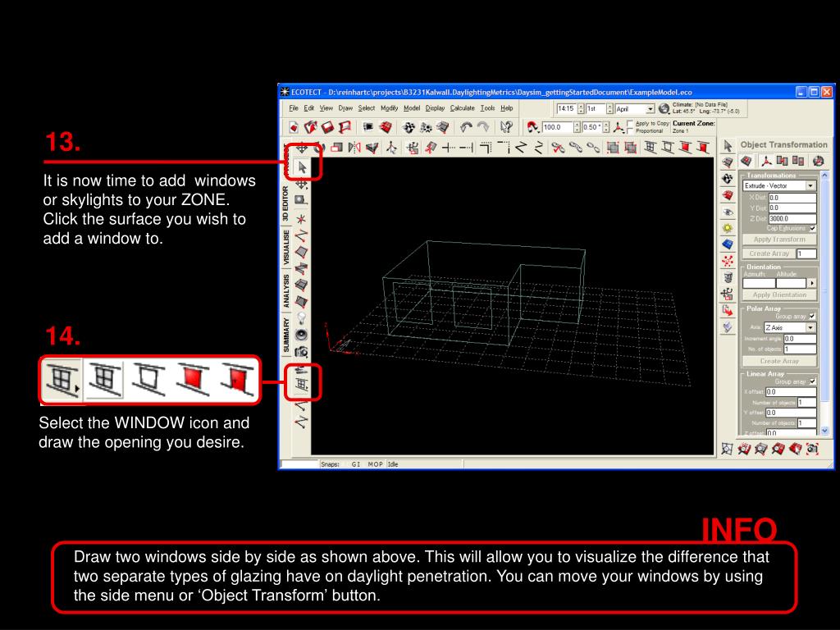The height and width of the screenshot is (630, 840).
Task: Open the Z Axis dropdown
Action: [810, 327]
